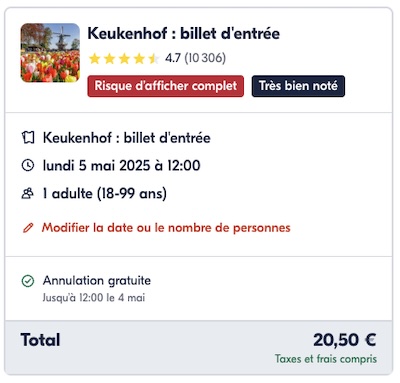Click the red pencil edit icon
This screenshot has width=400, height=383.
click(x=28, y=228)
